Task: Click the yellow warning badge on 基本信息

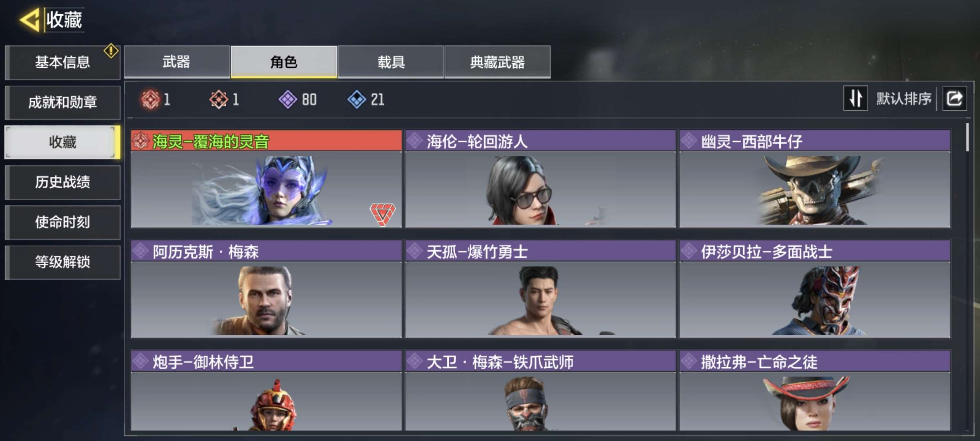Action: 111,51
